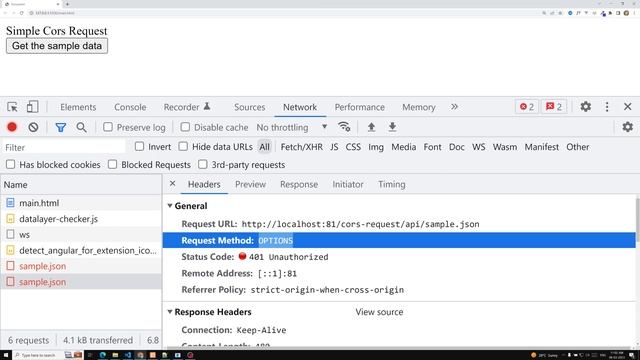Open the 2 issues counter badge
The image size is (640, 360).
tap(554, 107)
